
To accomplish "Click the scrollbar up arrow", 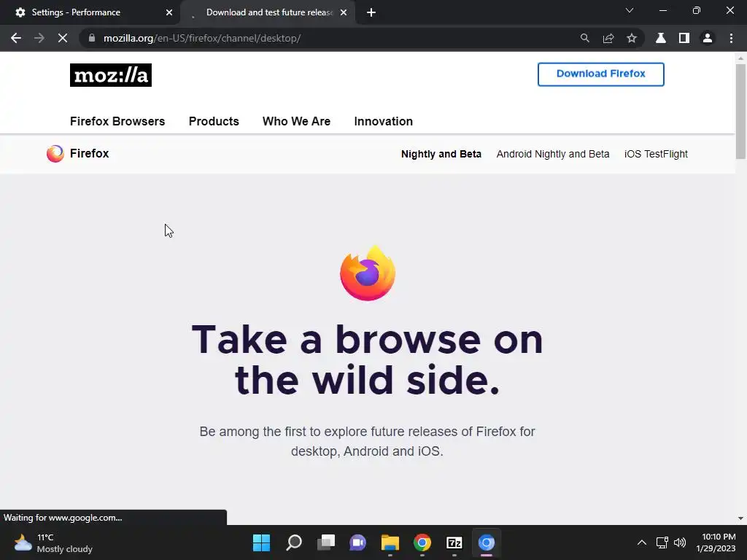I will tap(740, 58).
